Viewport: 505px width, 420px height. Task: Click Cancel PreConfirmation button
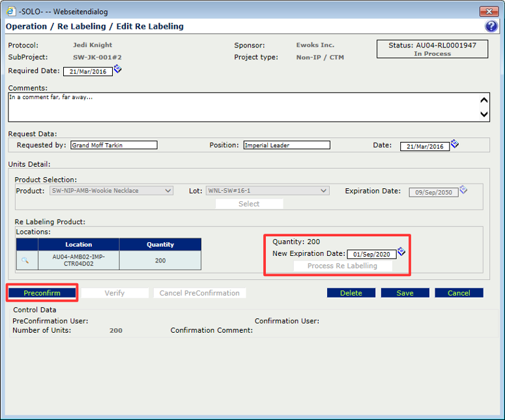pos(199,293)
